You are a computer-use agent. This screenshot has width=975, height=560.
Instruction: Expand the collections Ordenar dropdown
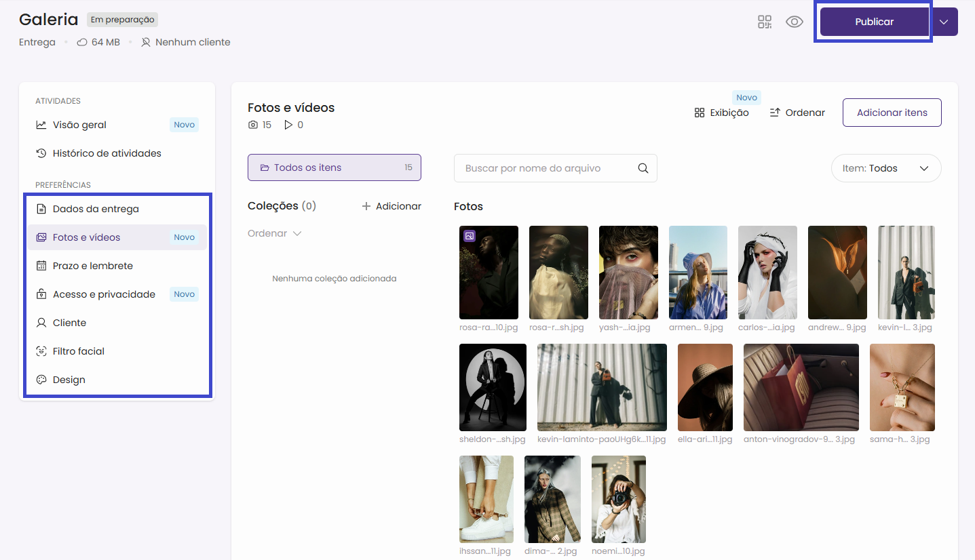274,233
